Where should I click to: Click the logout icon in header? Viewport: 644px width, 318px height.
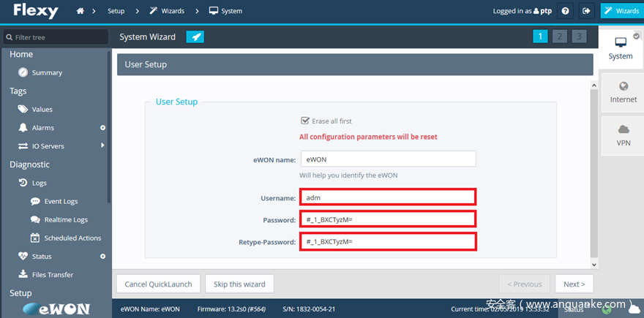tap(586, 11)
